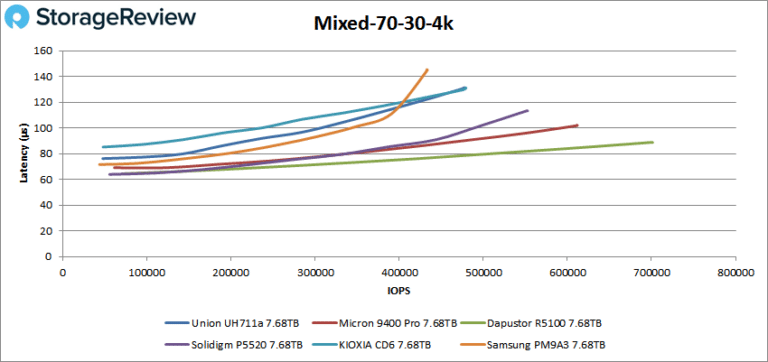768x362 pixels.
Task: Click the green Dapustor line's right endpoint
Action: (x=652, y=142)
